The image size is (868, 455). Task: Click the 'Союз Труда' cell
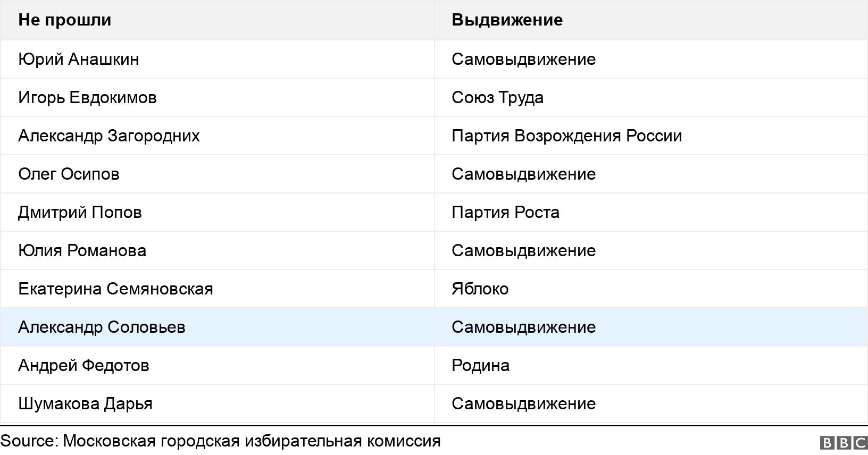click(497, 97)
